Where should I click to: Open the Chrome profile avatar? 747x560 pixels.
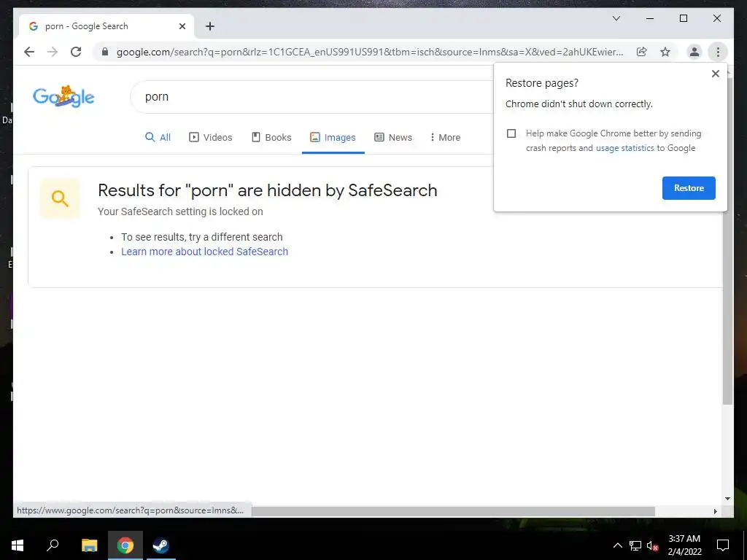pyautogui.click(x=694, y=52)
